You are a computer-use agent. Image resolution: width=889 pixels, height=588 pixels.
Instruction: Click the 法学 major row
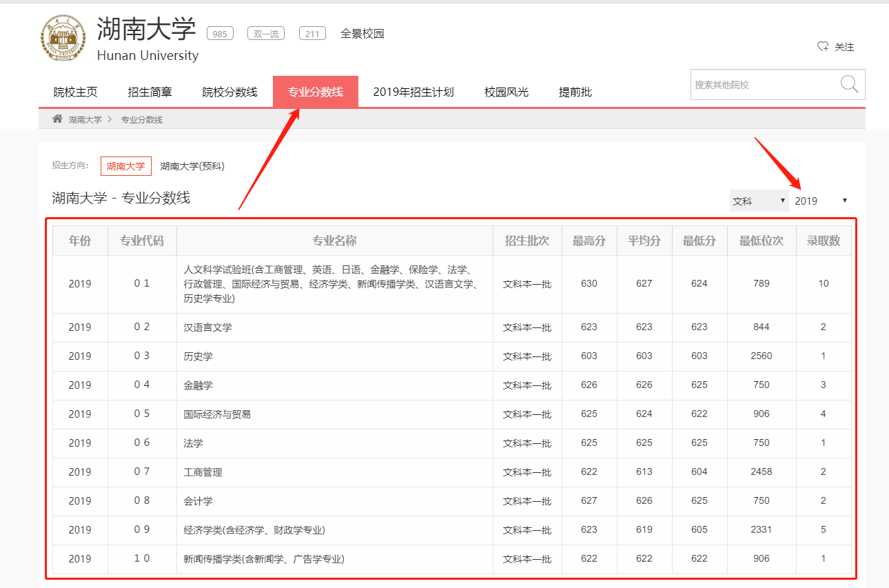click(452, 443)
